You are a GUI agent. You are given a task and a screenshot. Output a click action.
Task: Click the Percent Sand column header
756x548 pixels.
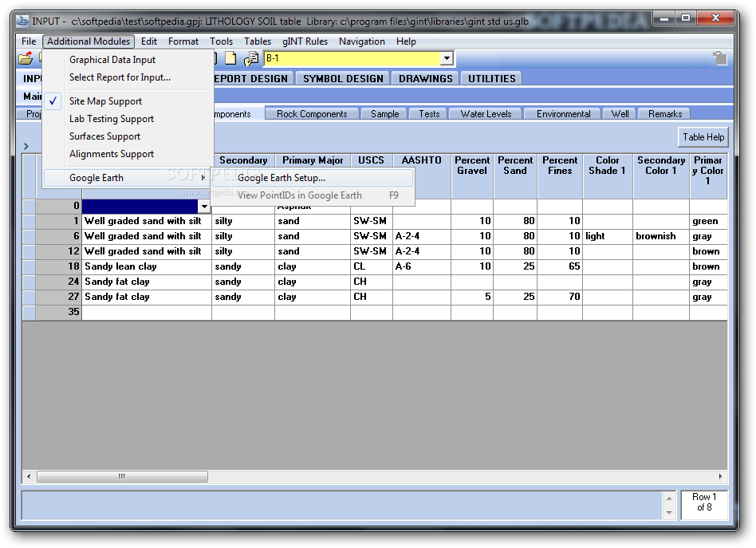coord(515,176)
